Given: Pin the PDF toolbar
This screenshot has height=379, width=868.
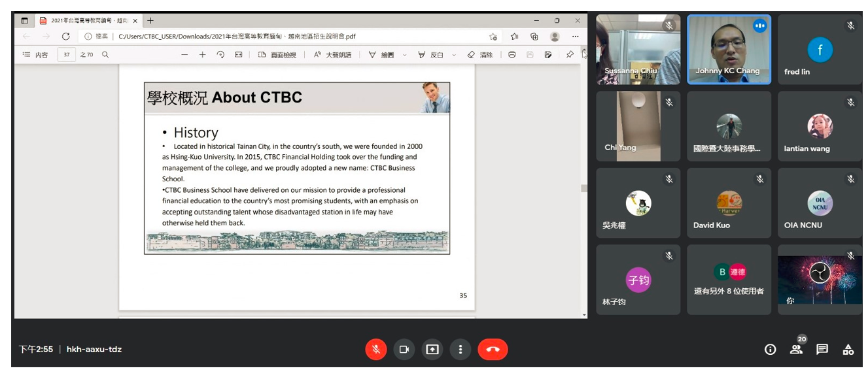Looking at the screenshot, I should point(570,55).
